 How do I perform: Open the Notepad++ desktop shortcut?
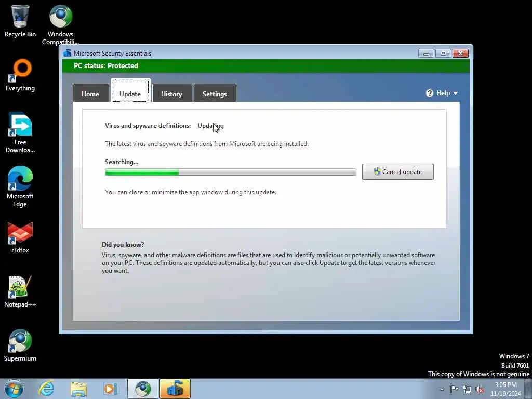pos(20,291)
